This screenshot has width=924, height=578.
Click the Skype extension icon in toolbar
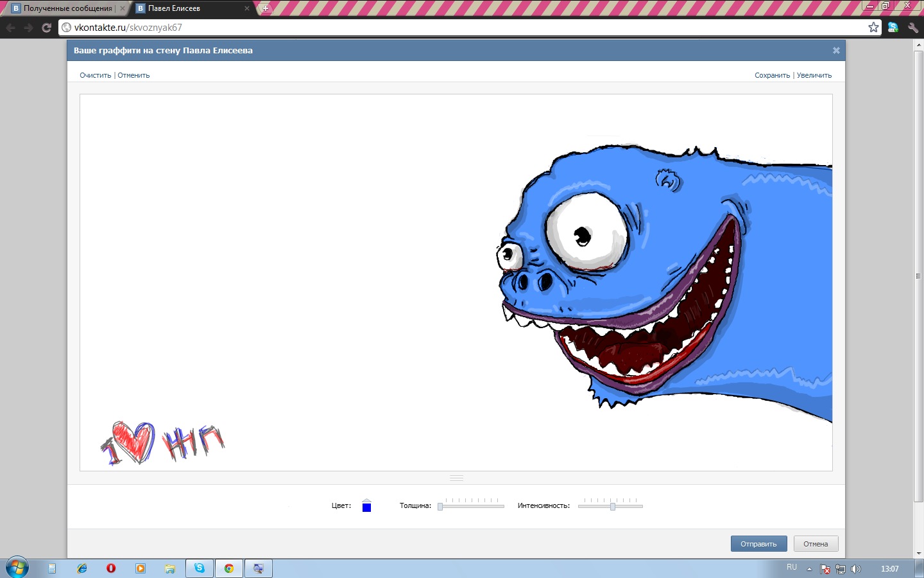893,28
